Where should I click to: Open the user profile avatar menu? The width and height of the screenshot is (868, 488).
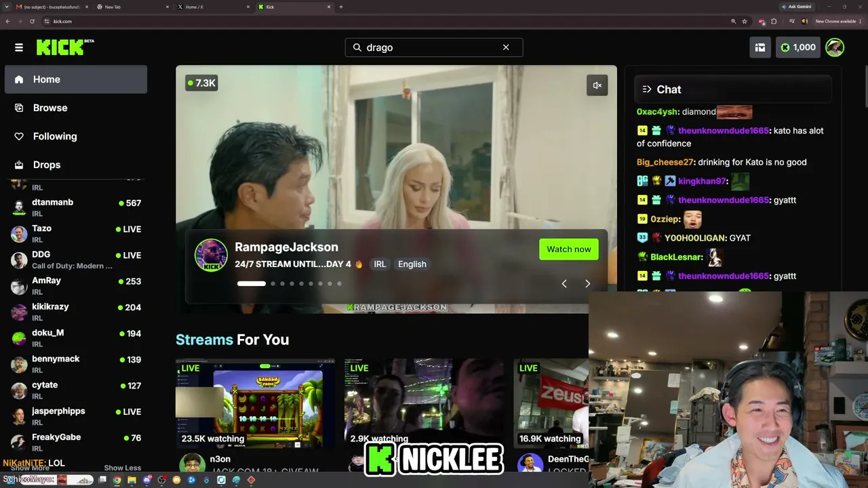[835, 47]
